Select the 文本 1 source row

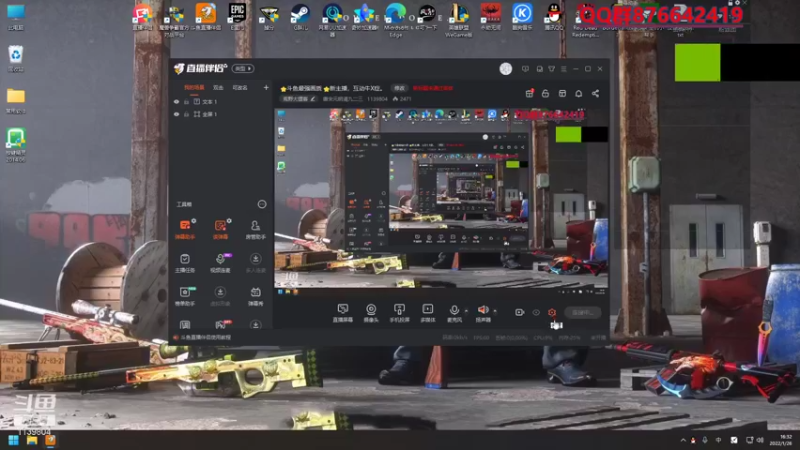tap(221, 102)
